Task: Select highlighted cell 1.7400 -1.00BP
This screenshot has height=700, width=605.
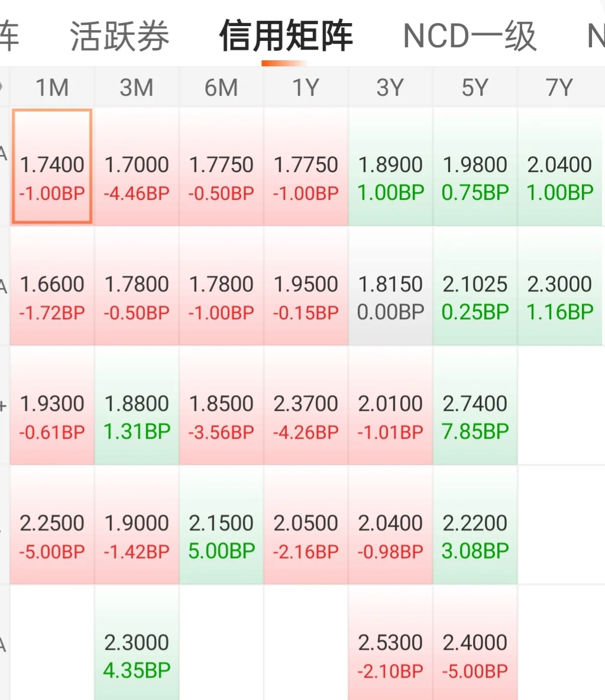Action: [52, 166]
